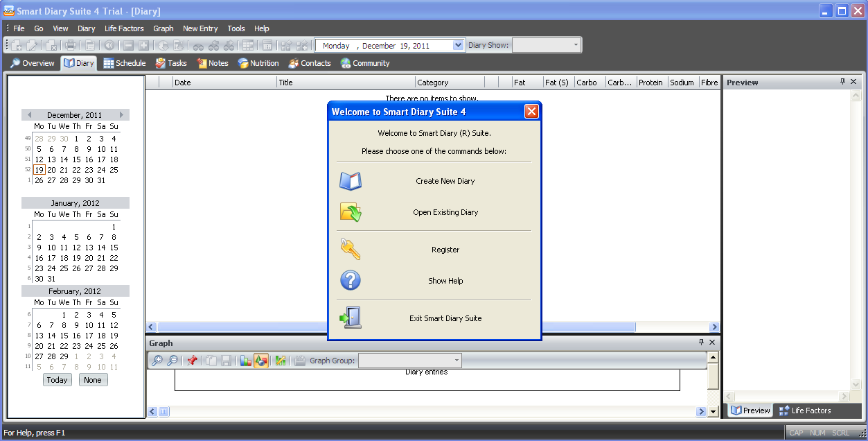Click the save graph floppy disk icon

tap(227, 361)
